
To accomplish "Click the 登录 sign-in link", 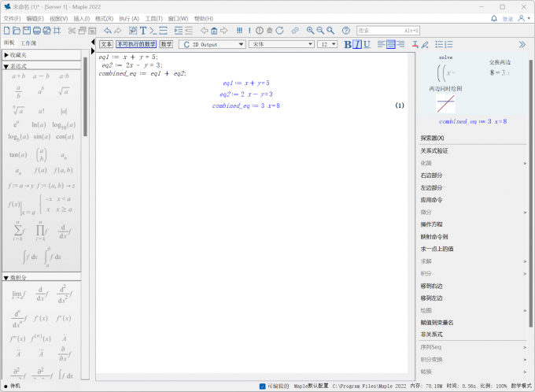I will click(x=507, y=19).
